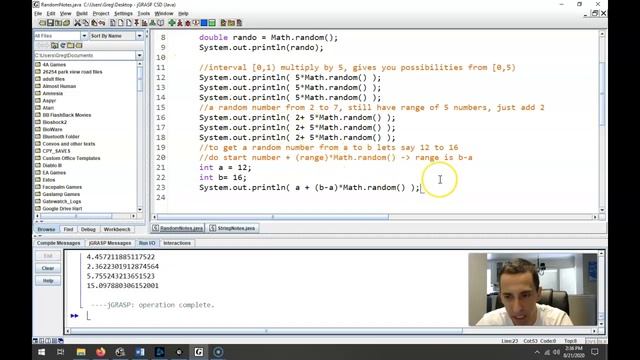Click the green square toolbar icon
The height and width of the screenshot is (360, 640).
[212, 23]
